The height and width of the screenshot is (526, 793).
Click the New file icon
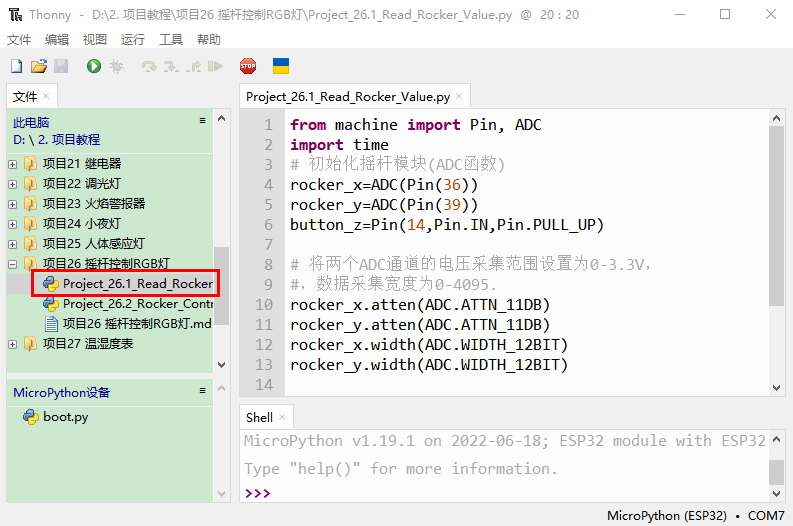(x=16, y=66)
